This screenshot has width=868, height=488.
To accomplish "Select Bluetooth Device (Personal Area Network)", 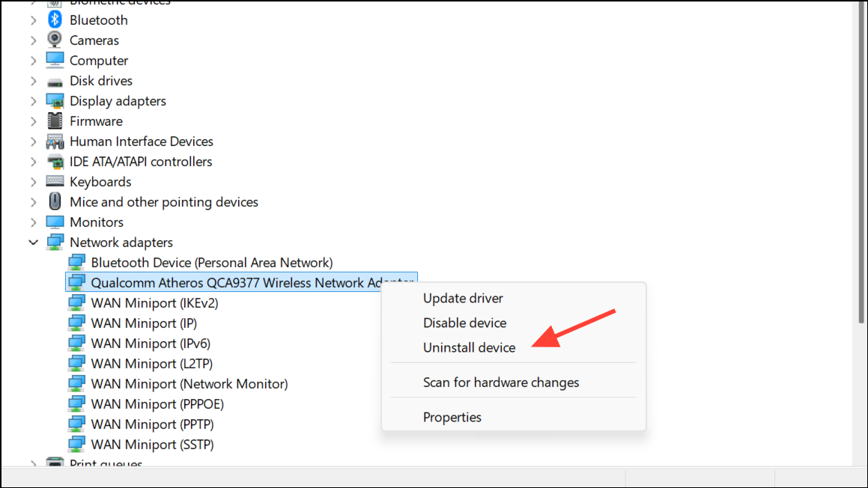I will [211, 263].
